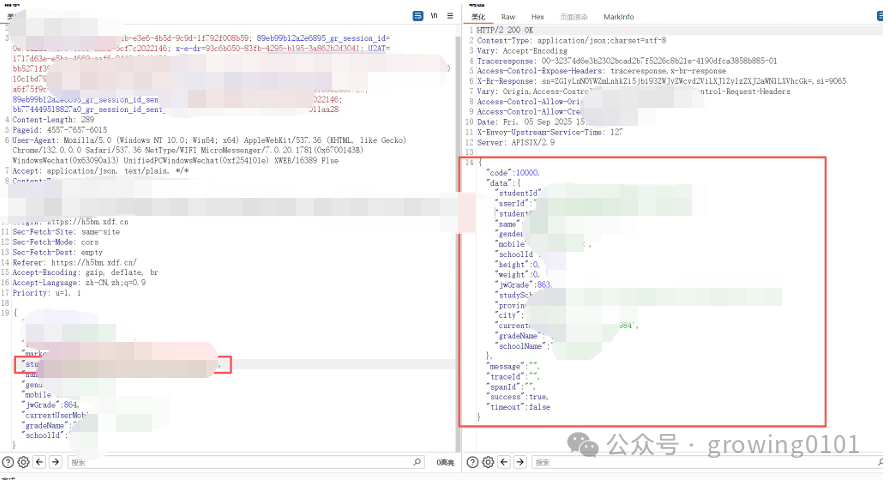Click the "spanId" line in response JSON
The width and height of the screenshot is (888, 480).
point(511,387)
